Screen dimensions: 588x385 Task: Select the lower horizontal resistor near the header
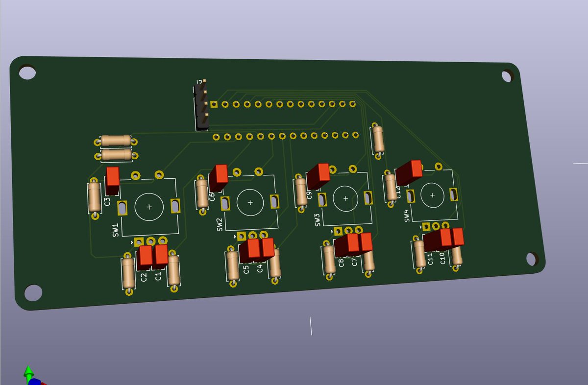pos(116,155)
